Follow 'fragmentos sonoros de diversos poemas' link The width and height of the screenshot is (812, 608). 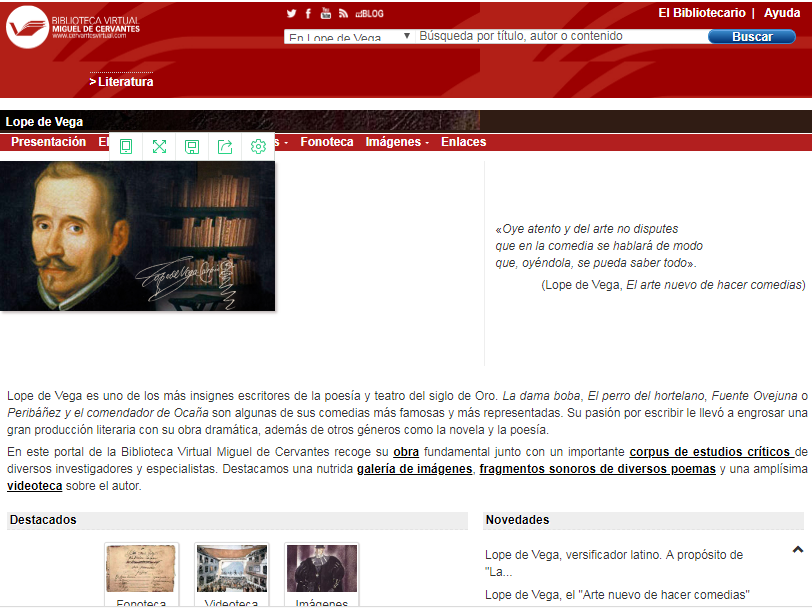[x=597, y=469]
